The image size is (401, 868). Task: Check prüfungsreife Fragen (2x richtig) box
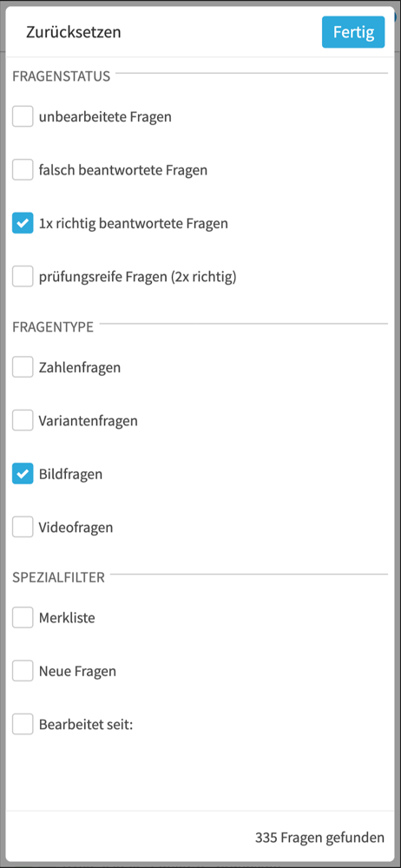pos(23,277)
